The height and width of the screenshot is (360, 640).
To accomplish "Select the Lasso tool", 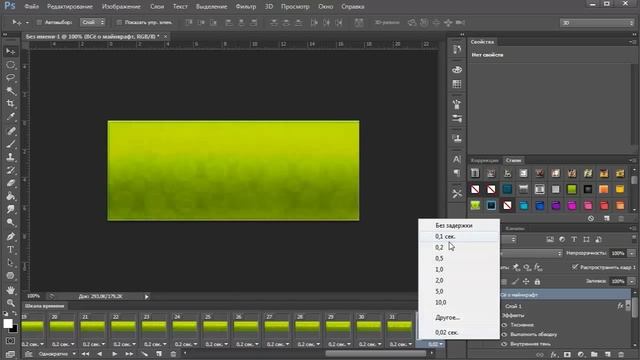I will 11,78.
